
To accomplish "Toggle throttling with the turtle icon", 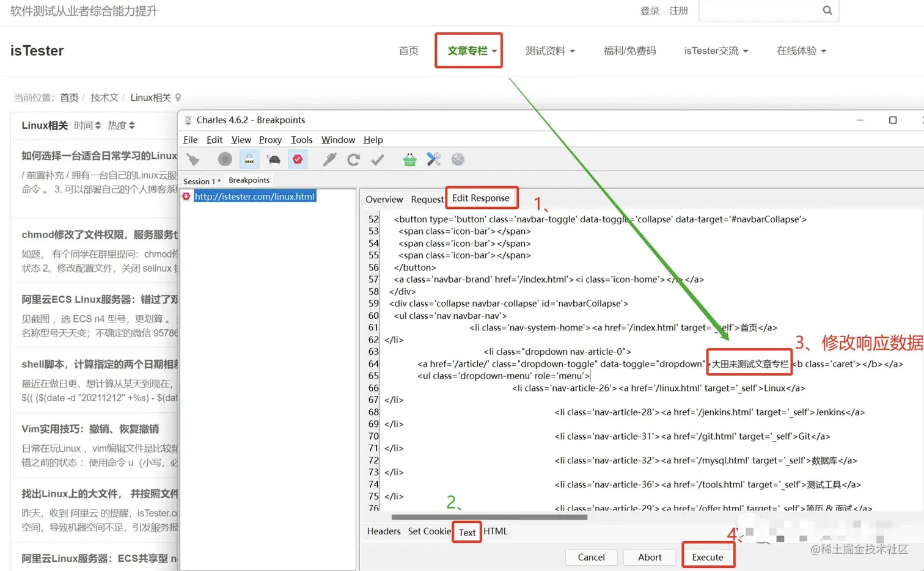I will tap(274, 159).
